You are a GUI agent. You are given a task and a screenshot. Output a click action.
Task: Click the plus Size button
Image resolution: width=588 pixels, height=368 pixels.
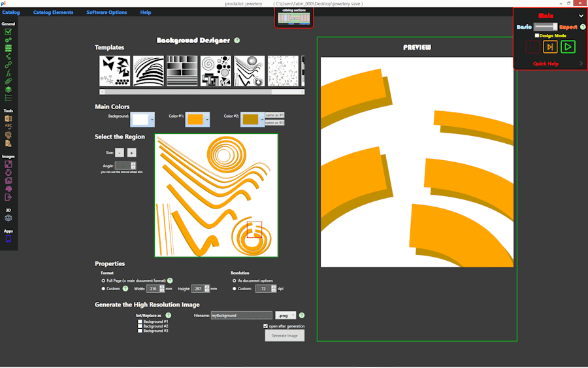point(131,153)
